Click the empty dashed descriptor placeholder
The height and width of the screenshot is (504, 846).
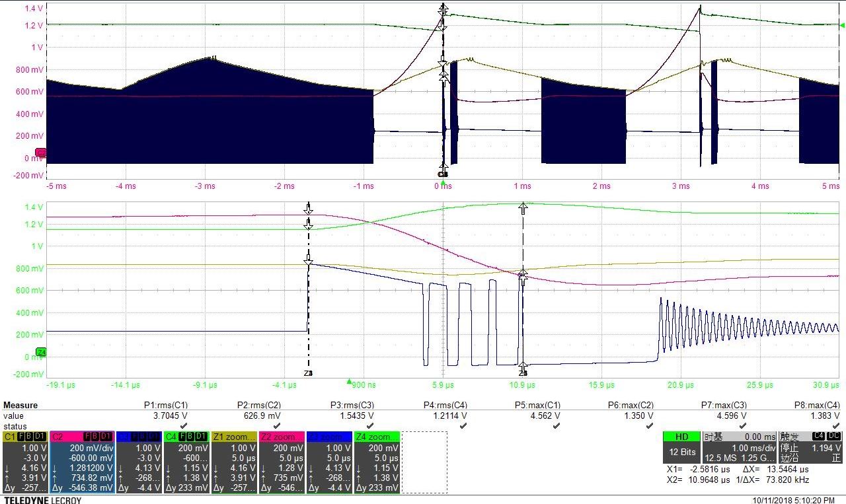pyautogui.click(x=424, y=462)
